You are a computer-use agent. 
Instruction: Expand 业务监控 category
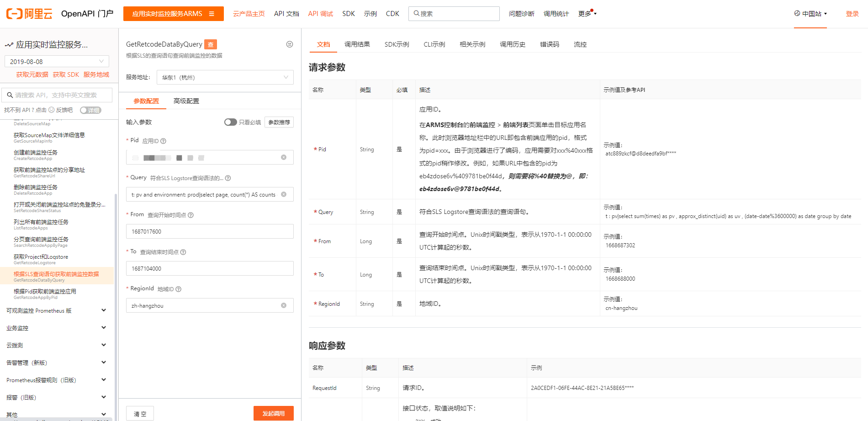coord(57,328)
